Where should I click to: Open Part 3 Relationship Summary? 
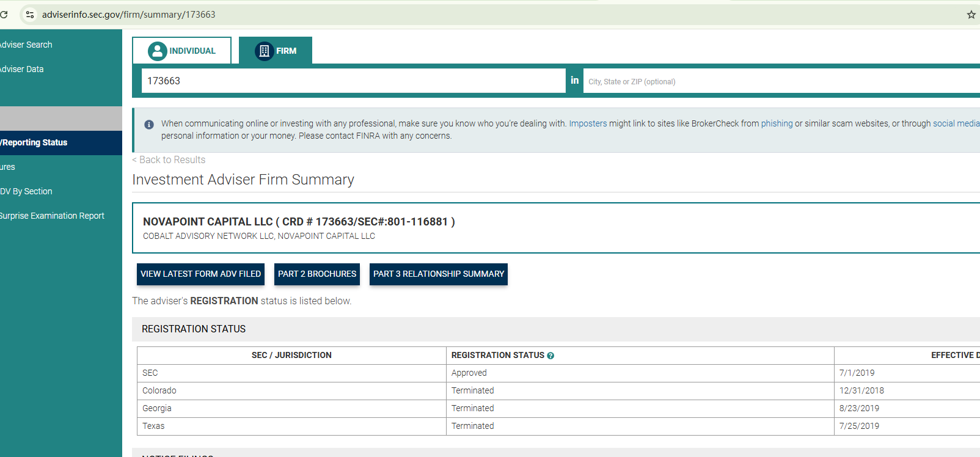(439, 274)
